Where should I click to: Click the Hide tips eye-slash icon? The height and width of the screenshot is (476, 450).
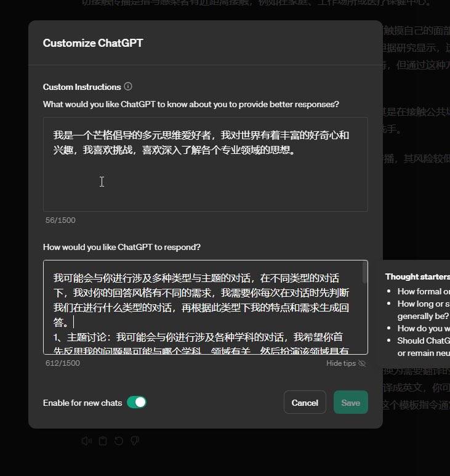362,363
